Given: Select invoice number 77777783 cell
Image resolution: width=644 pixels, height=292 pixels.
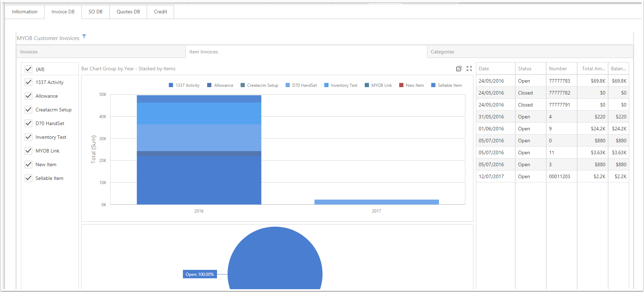Looking at the screenshot, I should tap(562, 81).
